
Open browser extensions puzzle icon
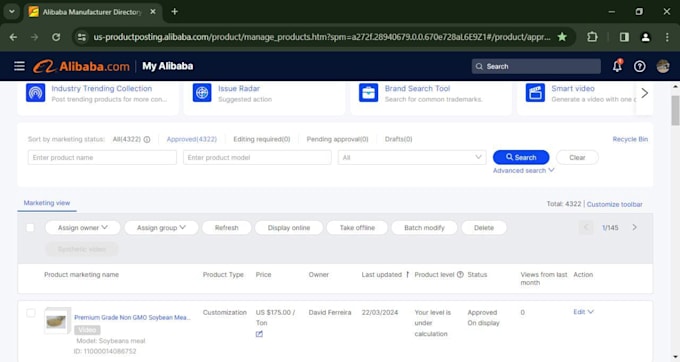point(592,37)
